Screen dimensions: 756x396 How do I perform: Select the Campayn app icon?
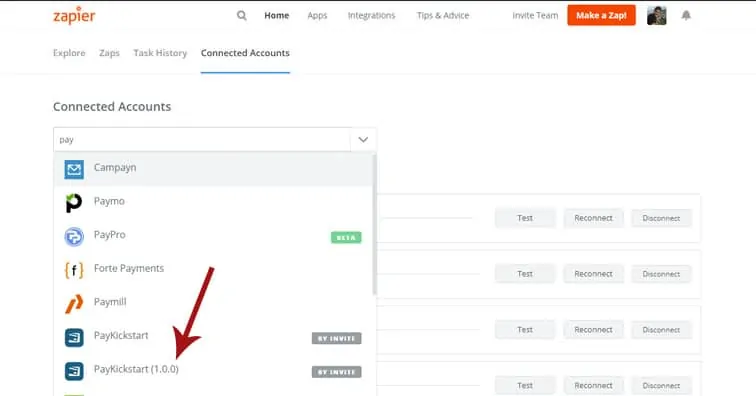pos(74,169)
